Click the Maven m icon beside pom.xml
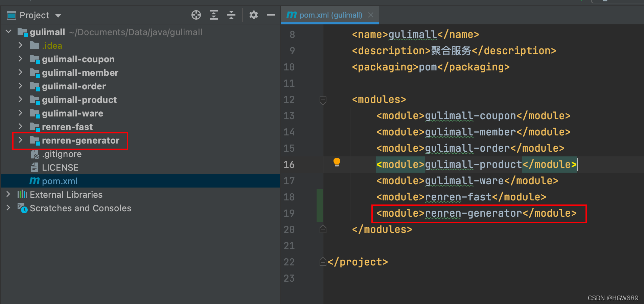Viewport: 644px width, 304px height. (34, 181)
